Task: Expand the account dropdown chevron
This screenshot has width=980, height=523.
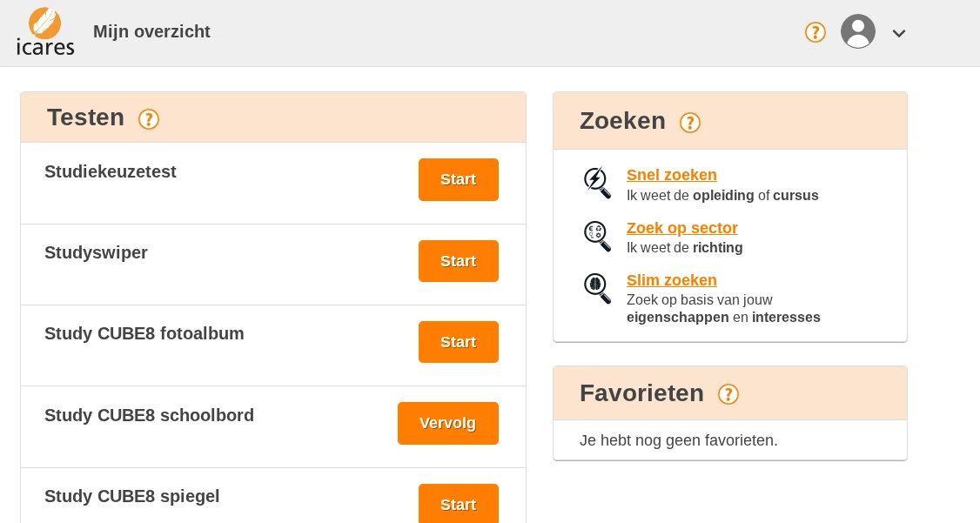Action: point(899,33)
